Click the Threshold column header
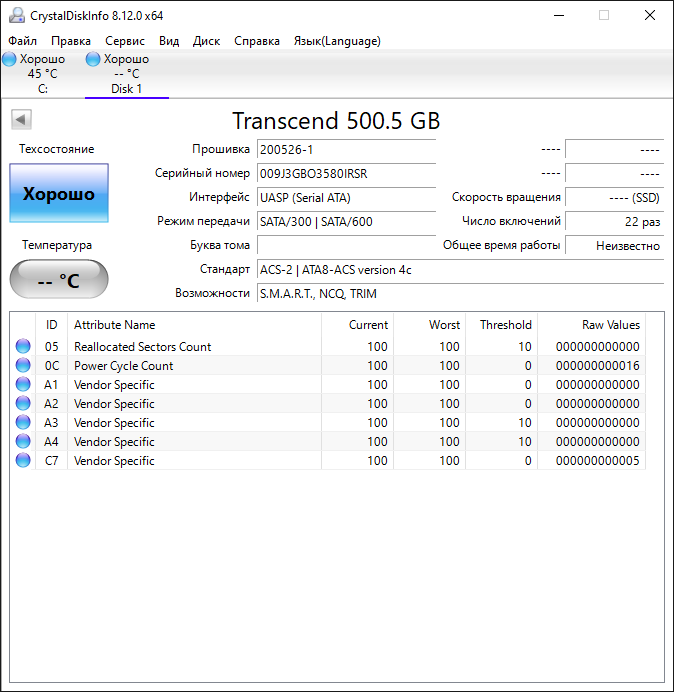674x692 pixels. [501, 325]
